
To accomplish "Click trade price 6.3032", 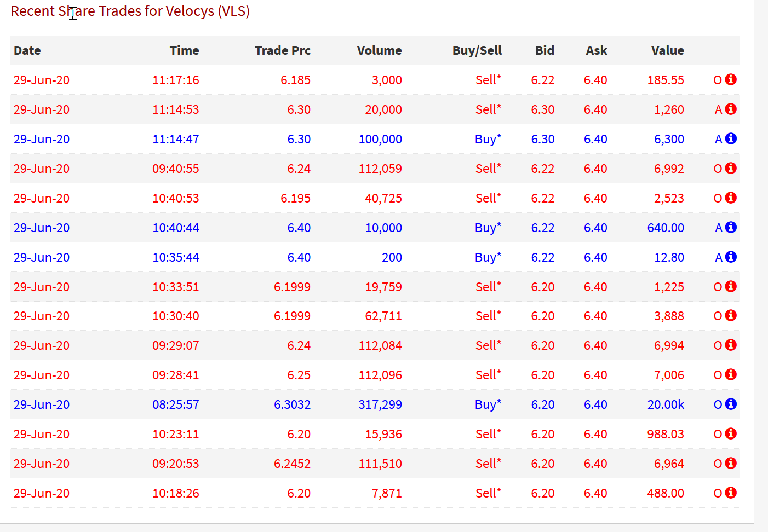I will click(x=292, y=404).
